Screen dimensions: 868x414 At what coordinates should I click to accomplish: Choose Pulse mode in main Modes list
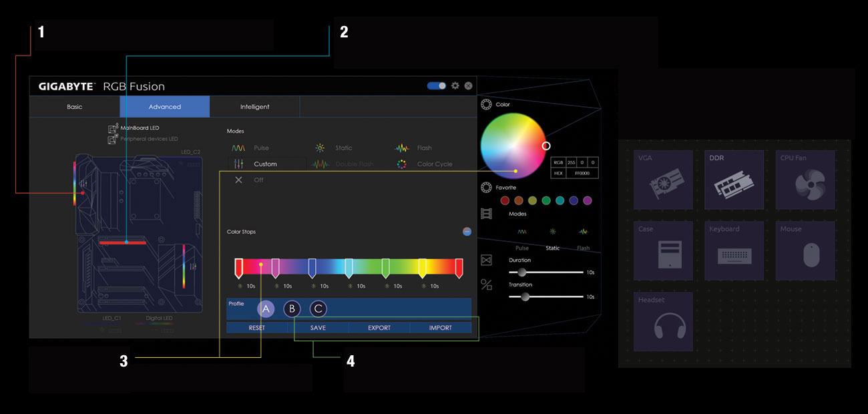coord(250,148)
